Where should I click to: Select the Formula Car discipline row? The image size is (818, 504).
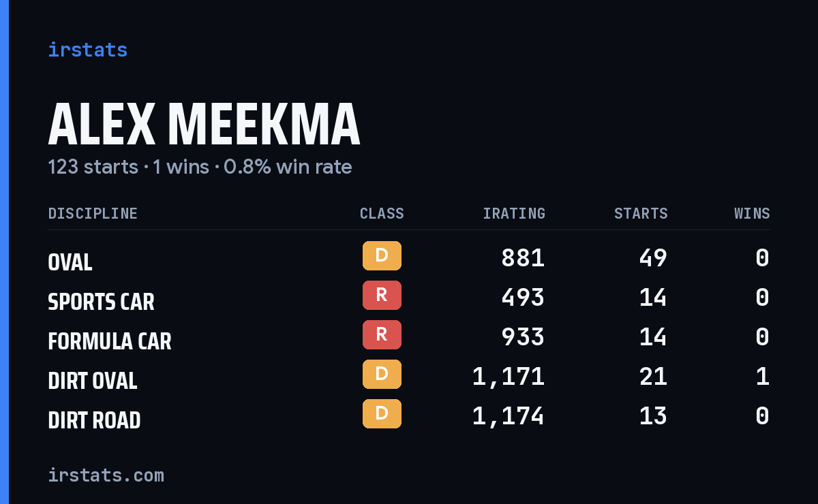click(409, 337)
